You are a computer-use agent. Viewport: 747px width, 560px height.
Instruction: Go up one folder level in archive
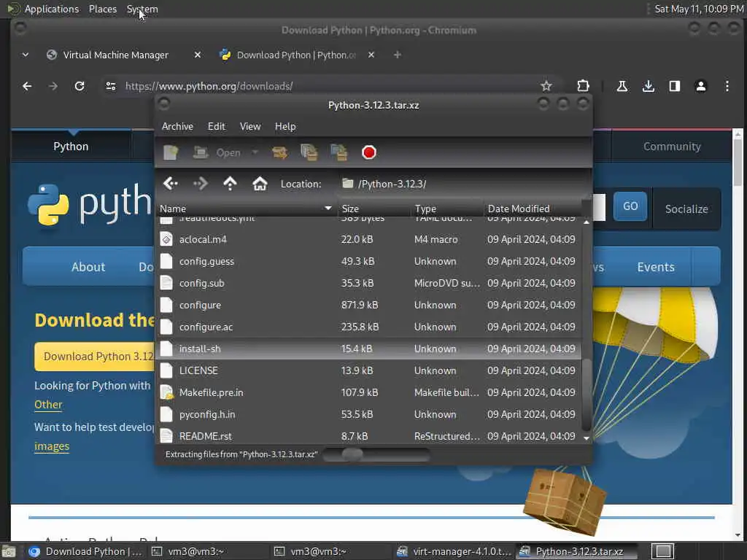click(230, 183)
